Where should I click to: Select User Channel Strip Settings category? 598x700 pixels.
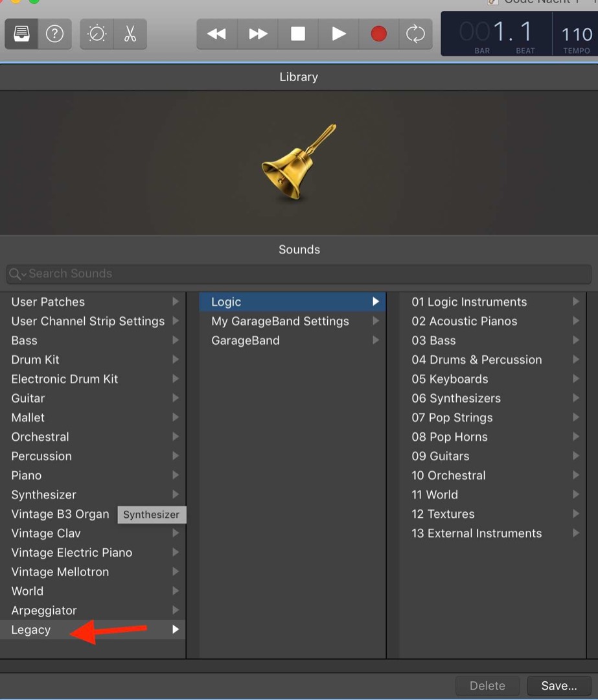[93, 321]
